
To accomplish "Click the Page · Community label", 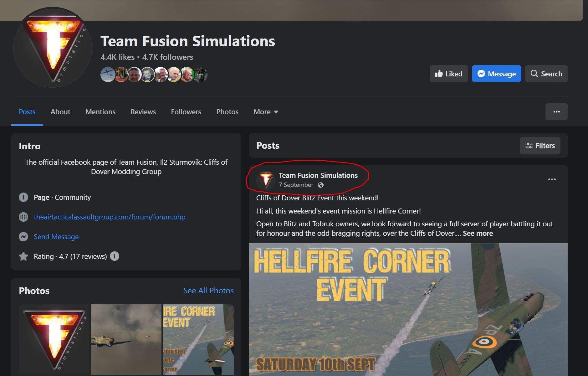I will tap(62, 197).
